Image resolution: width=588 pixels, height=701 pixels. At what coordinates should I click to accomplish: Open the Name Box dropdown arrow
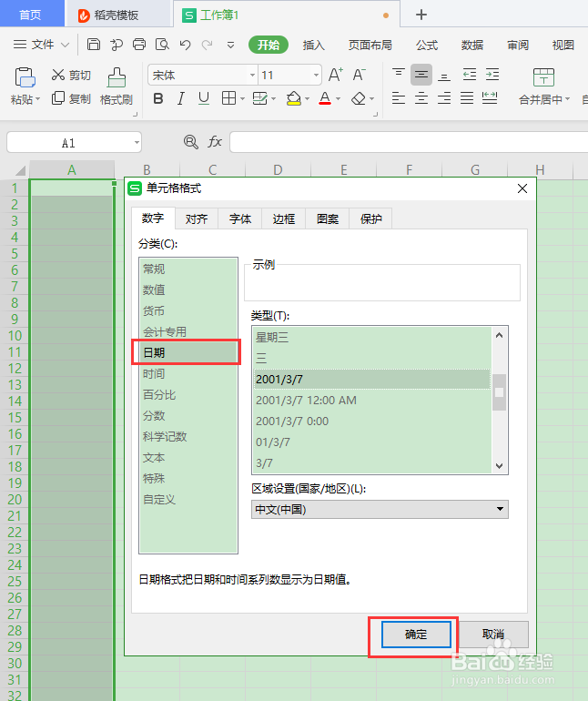(137, 143)
